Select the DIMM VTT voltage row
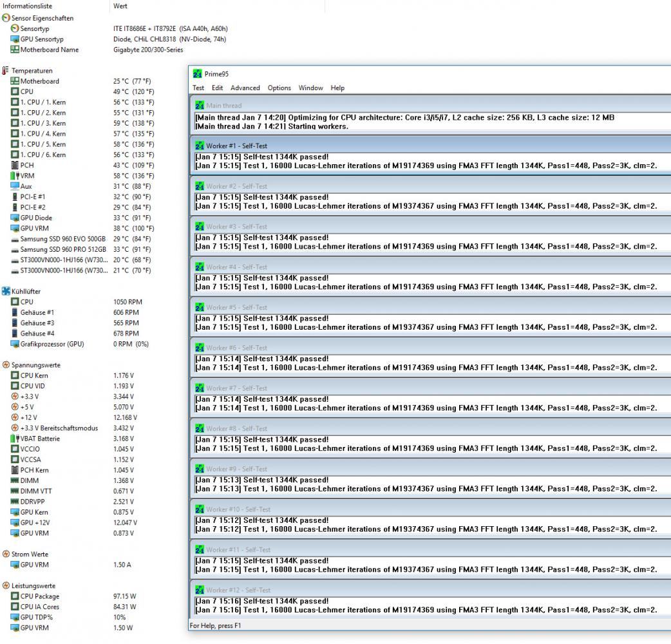 pyautogui.click(x=73, y=491)
